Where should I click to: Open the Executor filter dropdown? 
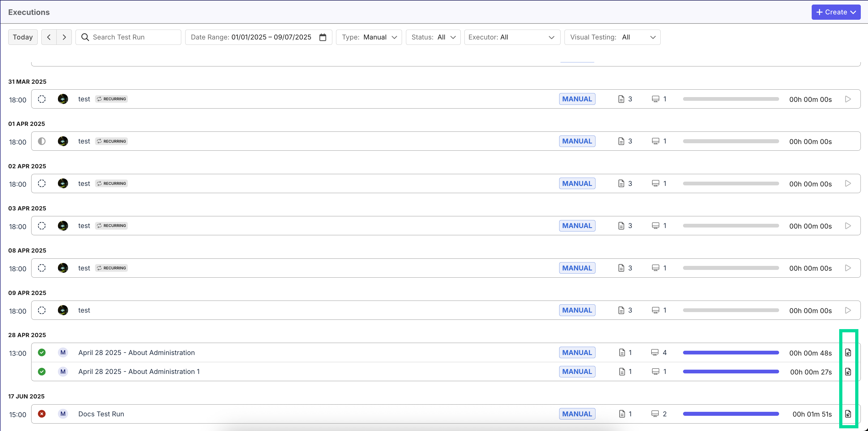coord(512,37)
